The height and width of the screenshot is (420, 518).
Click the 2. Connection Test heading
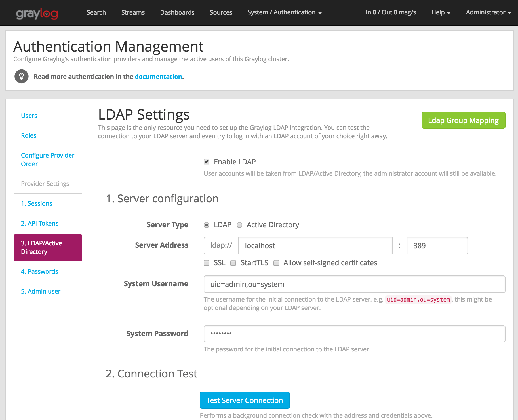(151, 374)
